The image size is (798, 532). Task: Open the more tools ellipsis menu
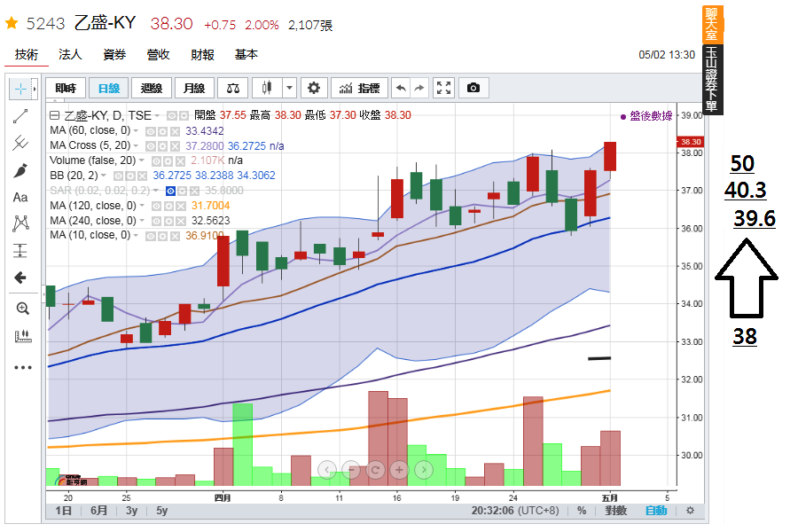coord(22,367)
